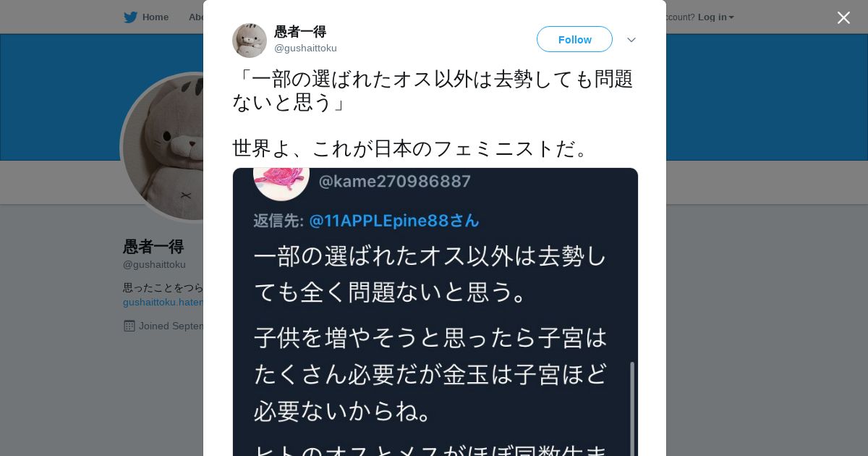Click @11APPLEpine88 reply mention in image
Viewport: 868px width, 456px height.
click(394, 221)
